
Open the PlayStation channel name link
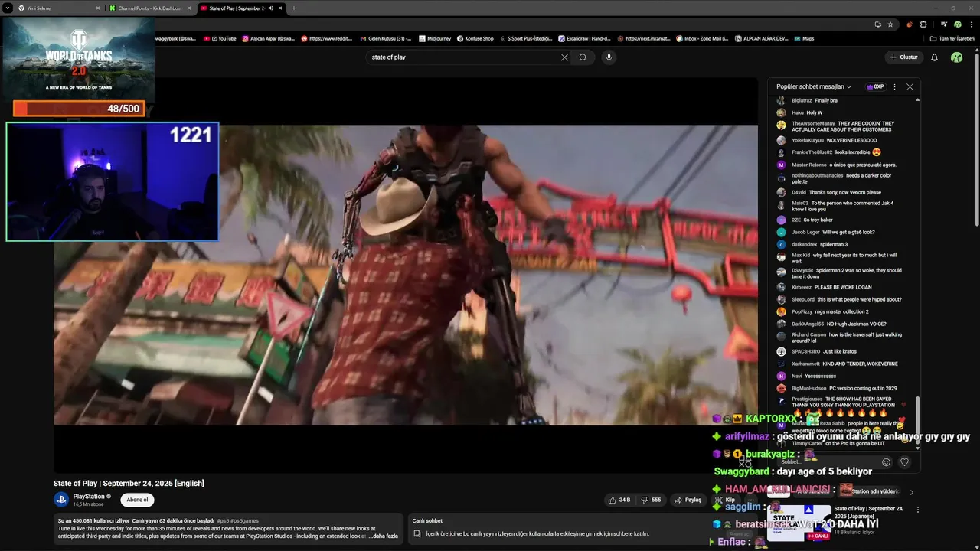89,497
